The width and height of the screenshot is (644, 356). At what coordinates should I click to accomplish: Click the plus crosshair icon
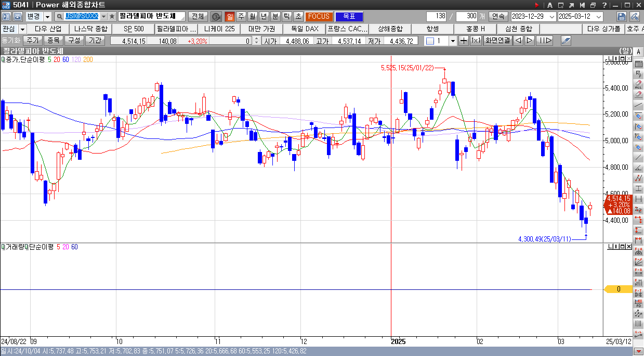click(x=464, y=41)
